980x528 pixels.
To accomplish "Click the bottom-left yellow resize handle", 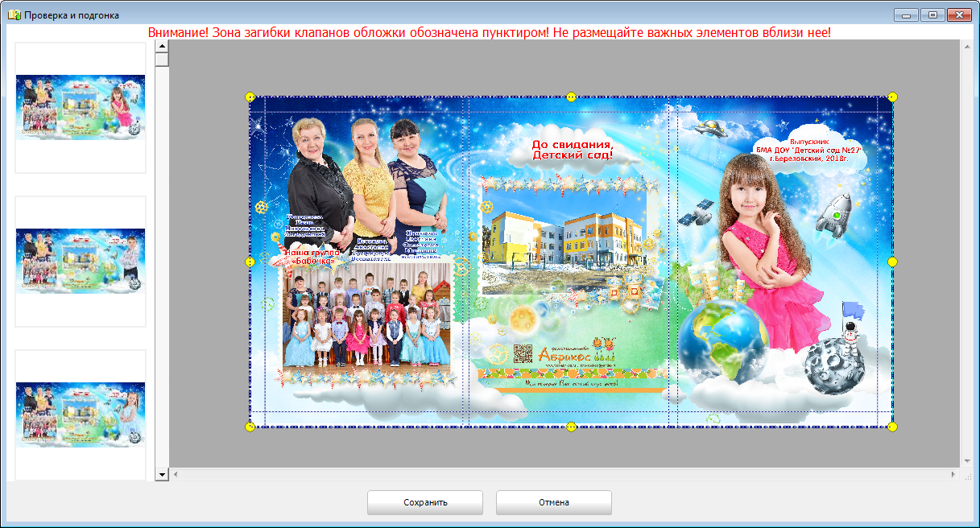I will click(x=250, y=426).
